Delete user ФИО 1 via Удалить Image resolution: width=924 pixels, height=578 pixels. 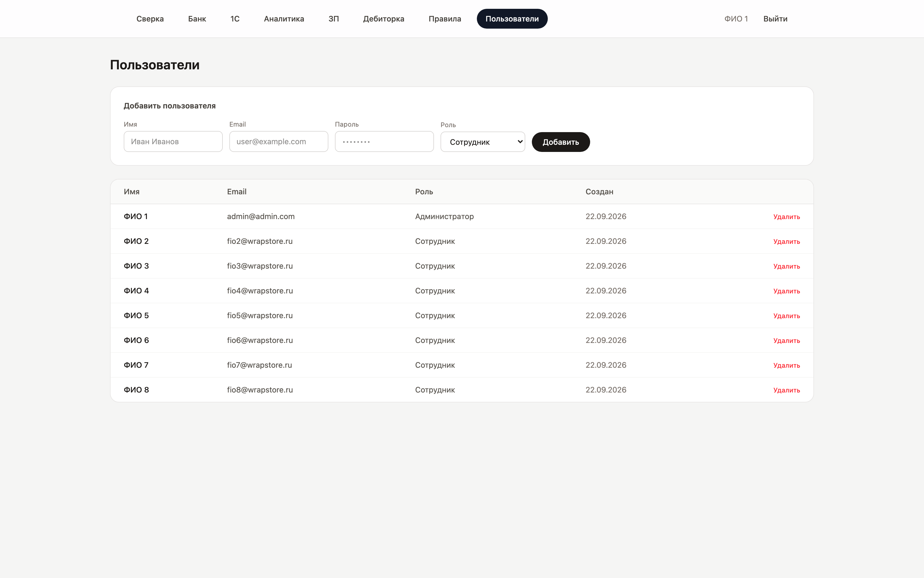tap(787, 217)
